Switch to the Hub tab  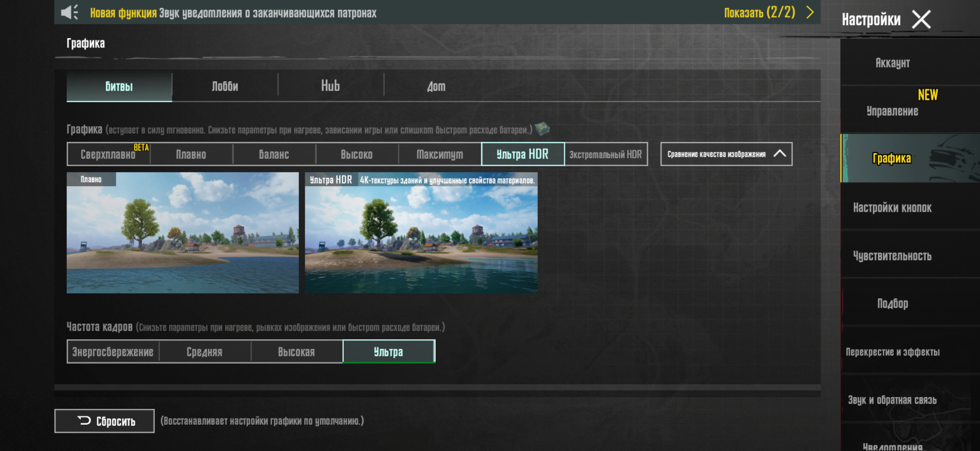click(x=330, y=86)
